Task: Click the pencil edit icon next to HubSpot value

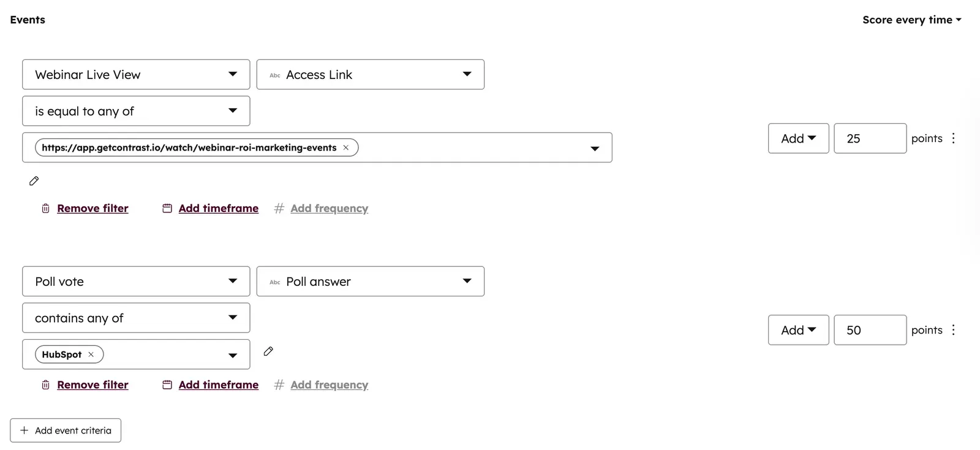Action: (x=268, y=351)
